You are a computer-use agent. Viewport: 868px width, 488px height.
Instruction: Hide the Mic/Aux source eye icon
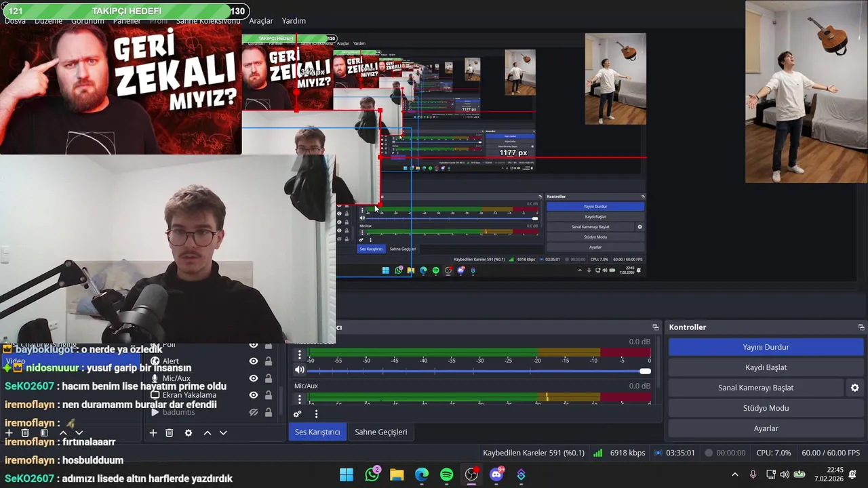pyautogui.click(x=254, y=378)
